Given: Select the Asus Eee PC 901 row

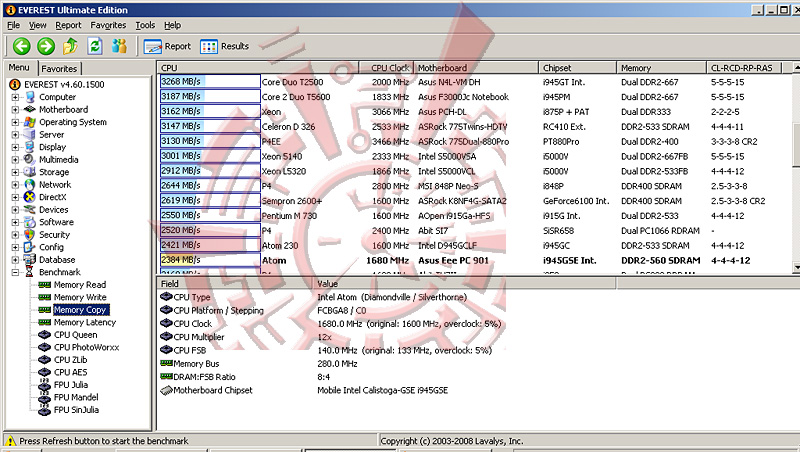Looking at the screenshot, I should pyautogui.click(x=476, y=260).
